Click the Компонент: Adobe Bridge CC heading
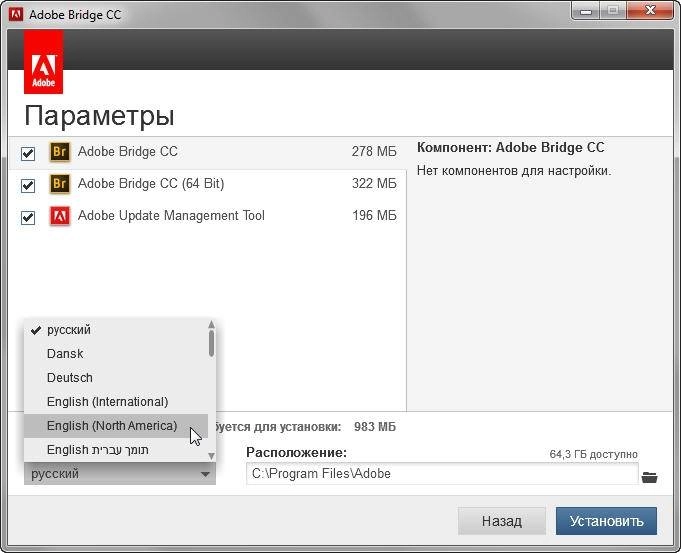681x553 pixels. (511, 148)
